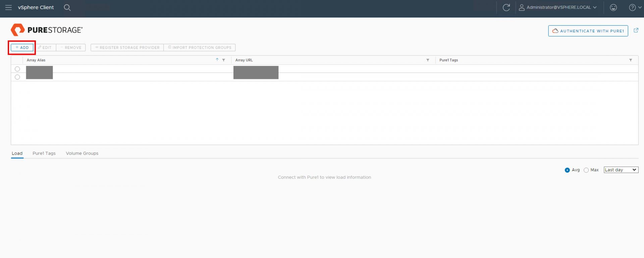Image resolution: width=644 pixels, height=258 pixels.
Task: Switch to the Volume Groups tab
Action: click(x=82, y=153)
